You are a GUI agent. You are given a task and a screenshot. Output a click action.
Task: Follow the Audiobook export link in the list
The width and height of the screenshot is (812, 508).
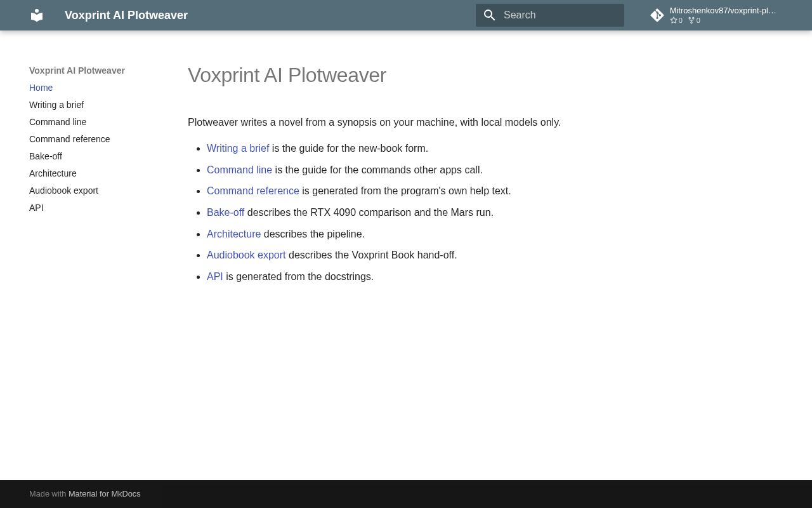[246, 255]
